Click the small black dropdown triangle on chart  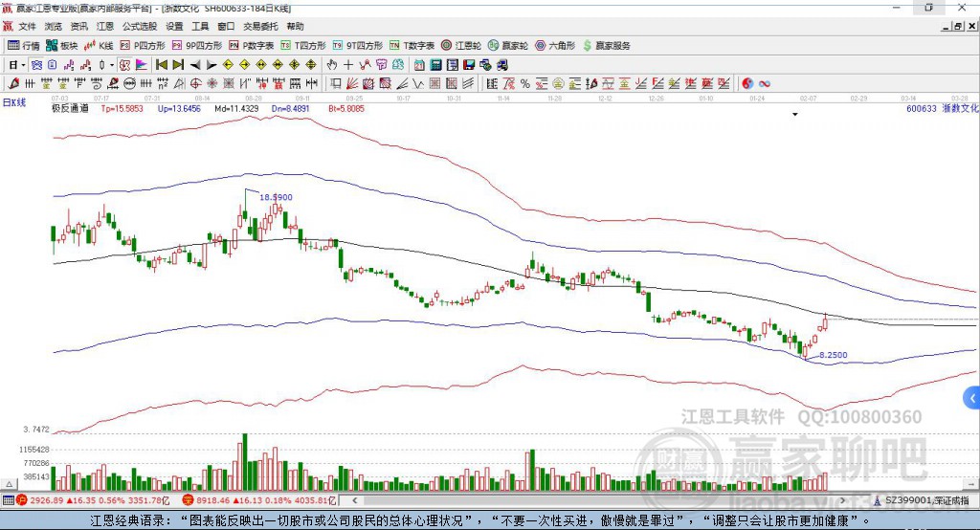pos(795,115)
